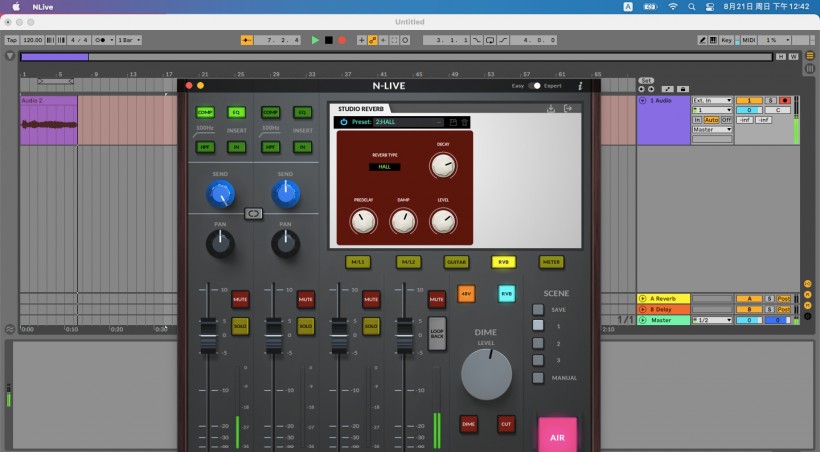
Task: Open the Ext. In input dropdown
Action: (711, 100)
